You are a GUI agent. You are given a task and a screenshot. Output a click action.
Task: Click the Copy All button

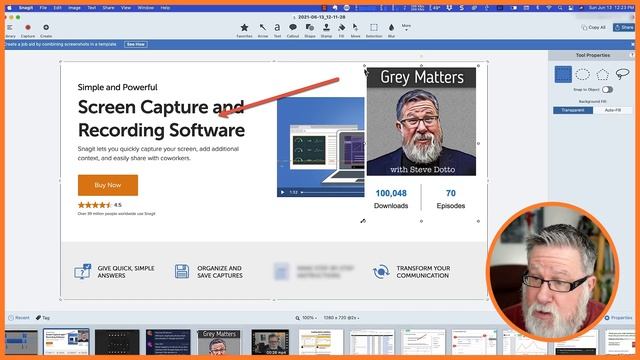tap(593, 27)
